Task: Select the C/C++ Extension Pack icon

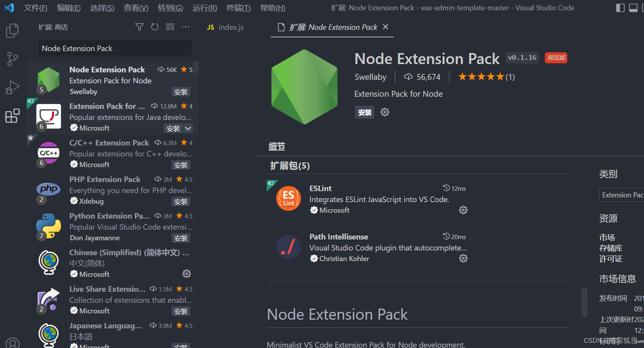Action: point(48,153)
